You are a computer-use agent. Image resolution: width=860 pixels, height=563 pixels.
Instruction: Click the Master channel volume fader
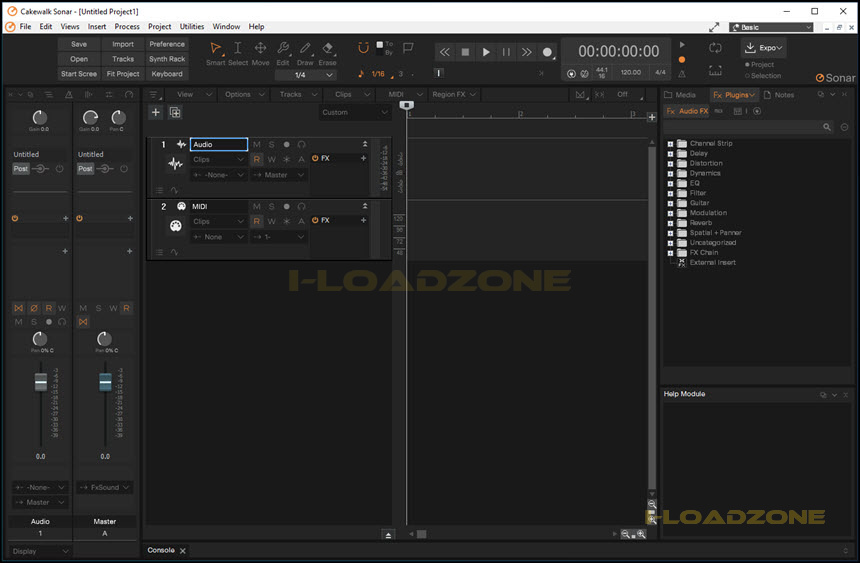105,382
